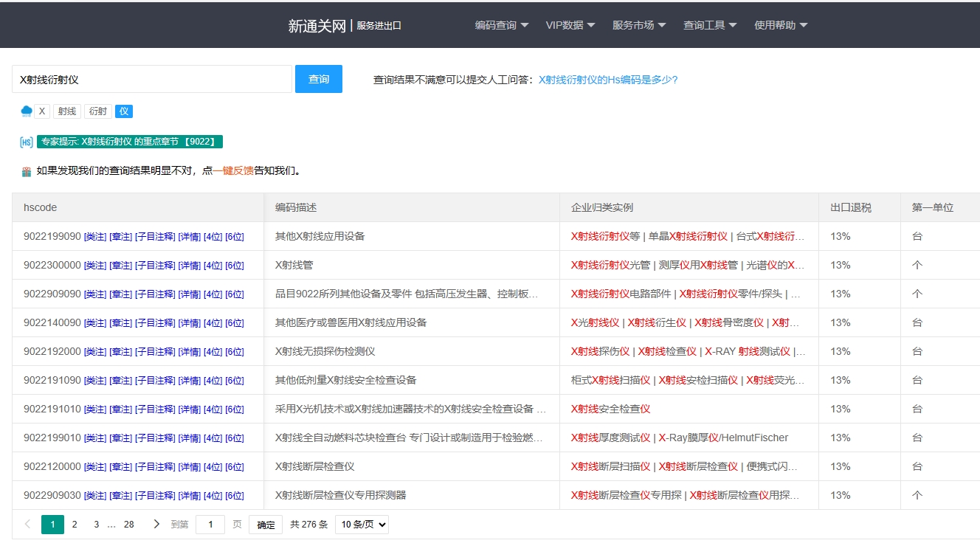Click the page number jump input
The width and height of the screenshot is (980, 560).
pyautogui.click(x=210, y=525)
